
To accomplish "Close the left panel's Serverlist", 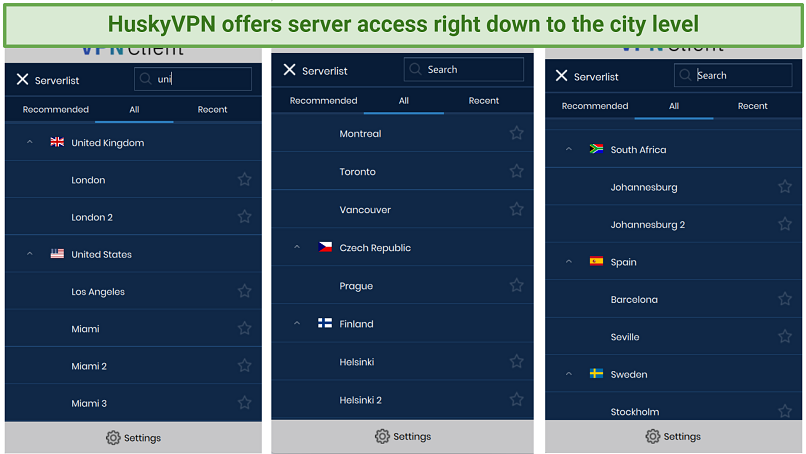I will tap(22, 79).
